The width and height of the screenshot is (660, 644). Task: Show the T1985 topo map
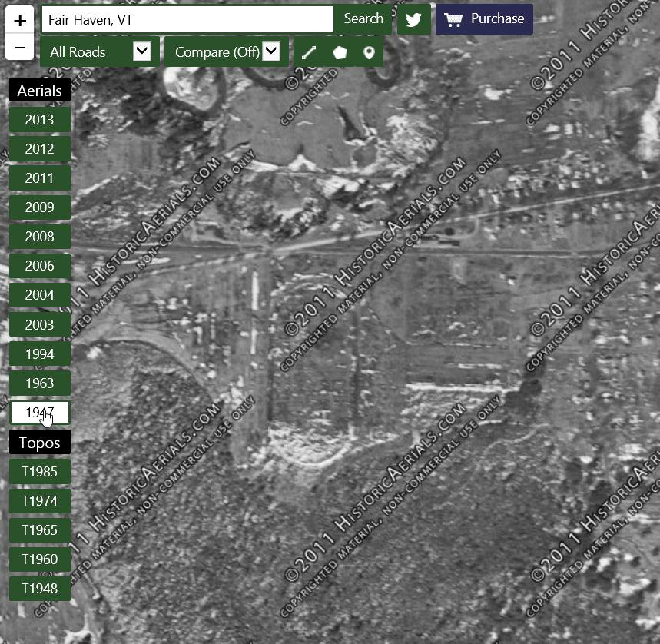40,471
